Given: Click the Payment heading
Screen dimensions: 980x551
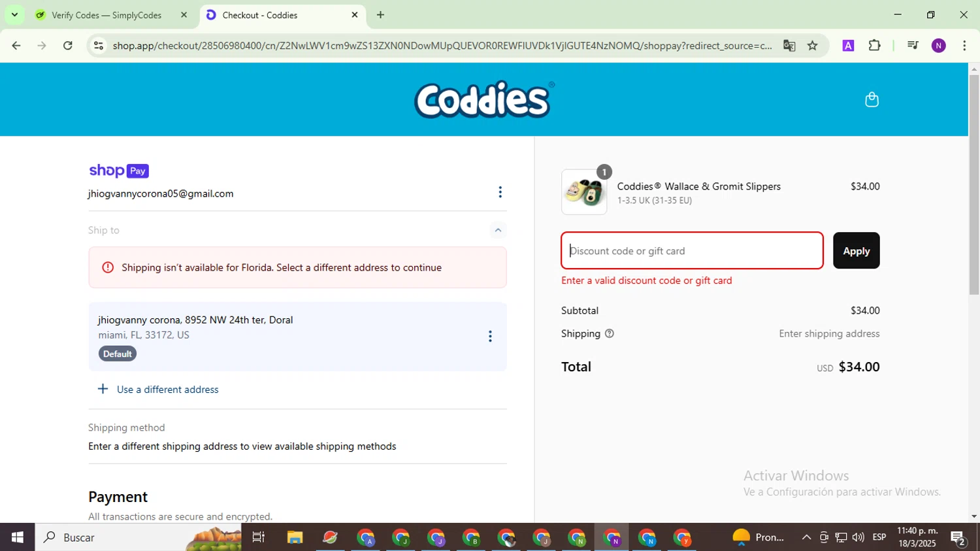Looking at the screenshot, I should click(x=118, y=497).
